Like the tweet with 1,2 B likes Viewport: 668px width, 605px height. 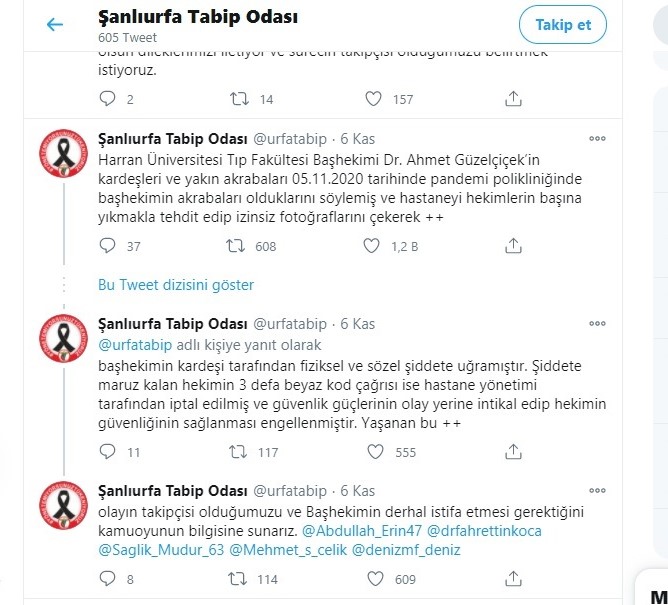pos(371,246)
